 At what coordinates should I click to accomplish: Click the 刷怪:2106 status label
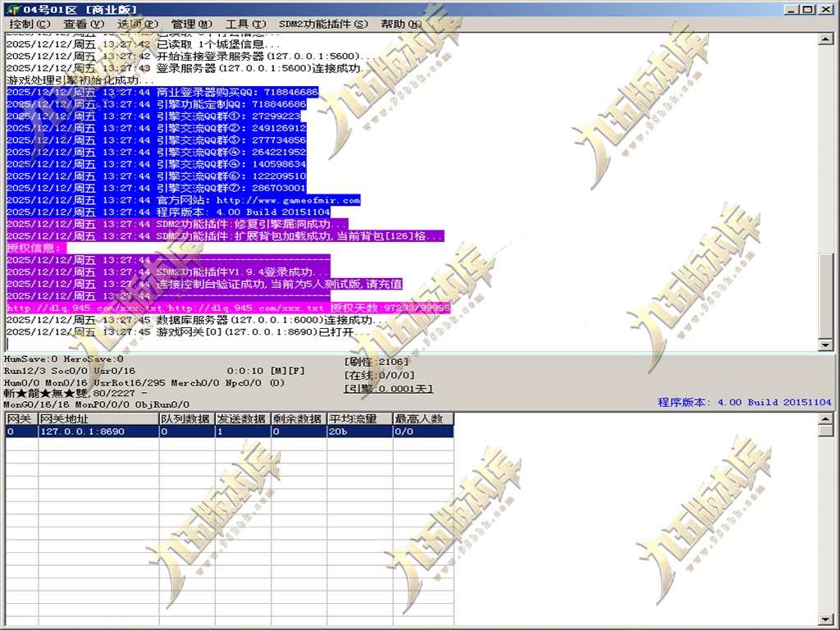click(377, 362)
